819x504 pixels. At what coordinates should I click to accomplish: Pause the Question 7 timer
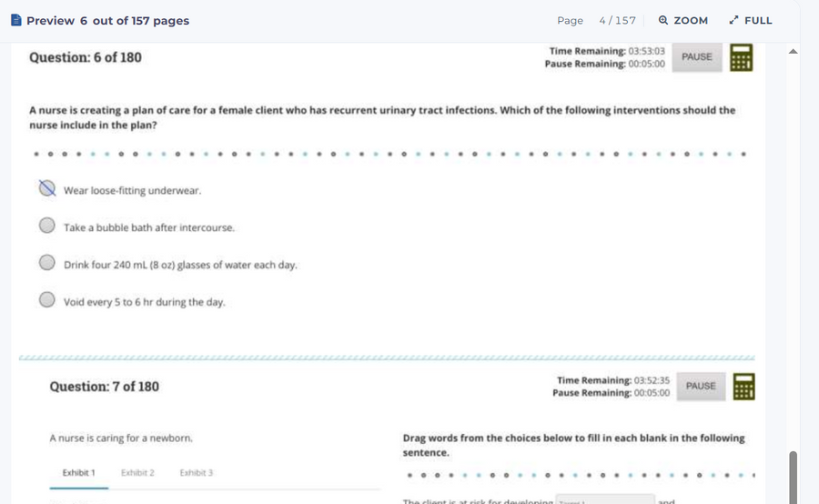[701, 387]
